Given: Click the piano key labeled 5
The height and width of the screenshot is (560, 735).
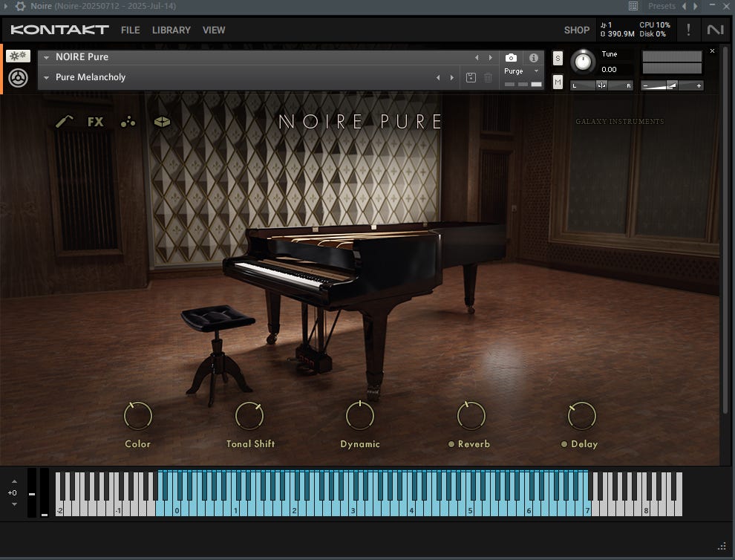Looking at the screenshot, I should [x=470, y=510].
